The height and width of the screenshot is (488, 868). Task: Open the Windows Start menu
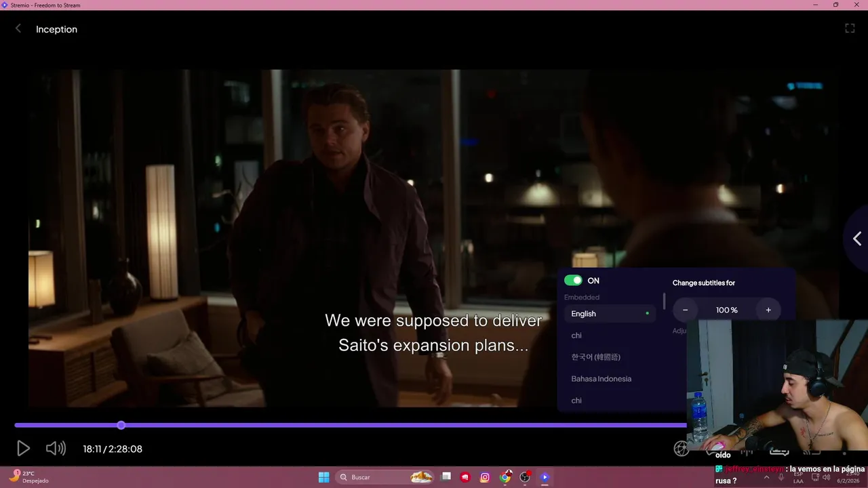coord(324,477)
